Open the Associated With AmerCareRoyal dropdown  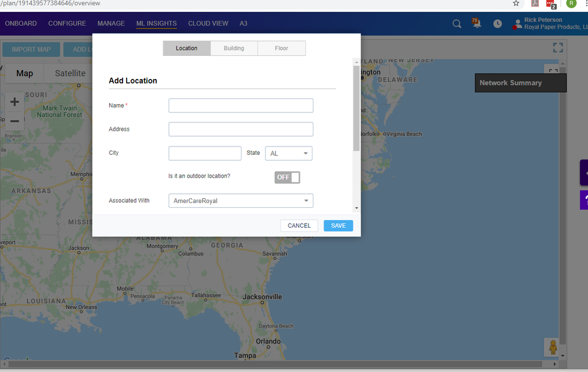pyautogui.click(x=241, y=201)
